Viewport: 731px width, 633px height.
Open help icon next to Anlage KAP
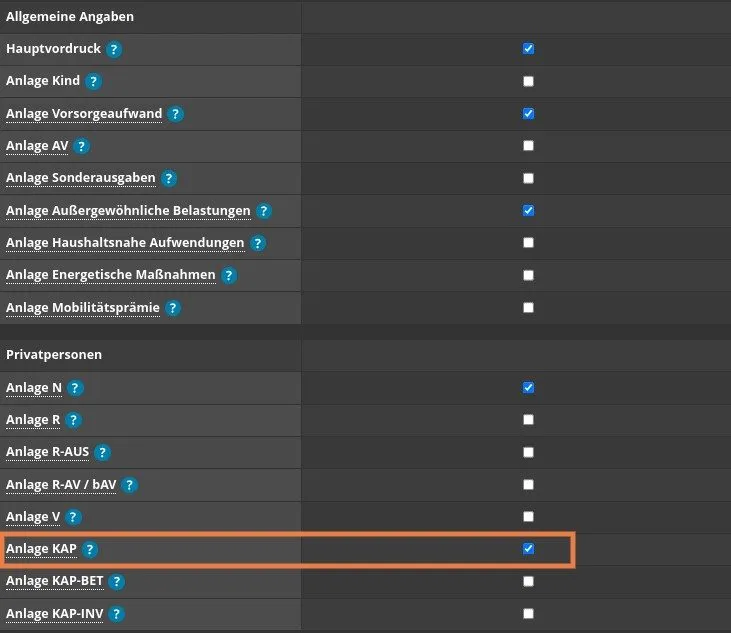tap(90, 549)
